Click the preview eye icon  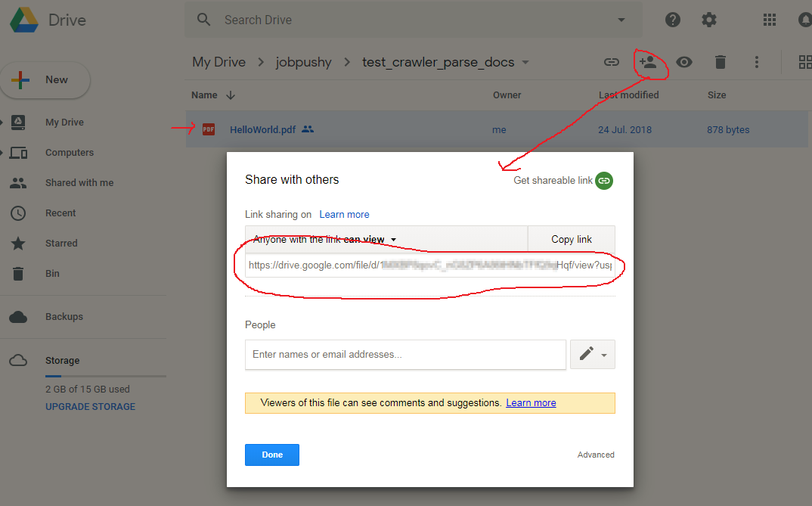click(684, 62)
